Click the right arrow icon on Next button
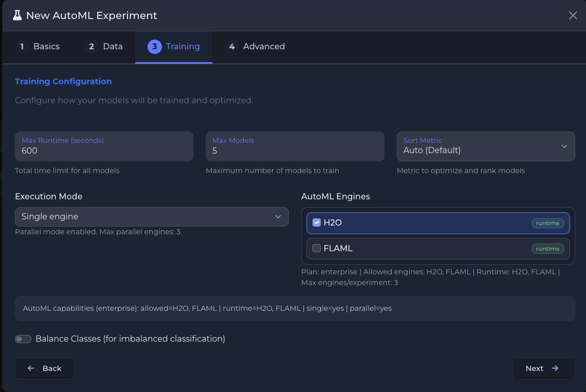 click(x=555, y=368)
